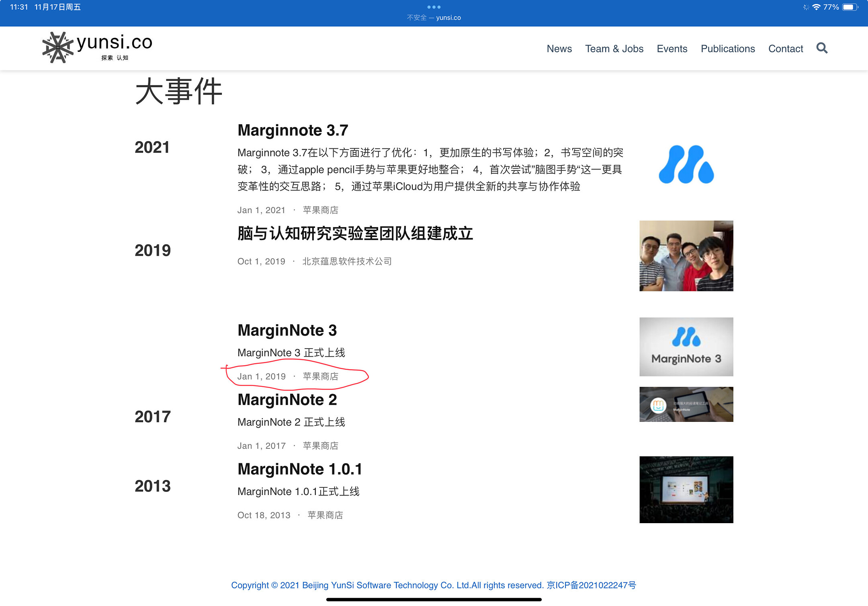
Task: Click the MarginNote 2 video thumbnail
Action: pyautogui.click(x=686, y=404)
